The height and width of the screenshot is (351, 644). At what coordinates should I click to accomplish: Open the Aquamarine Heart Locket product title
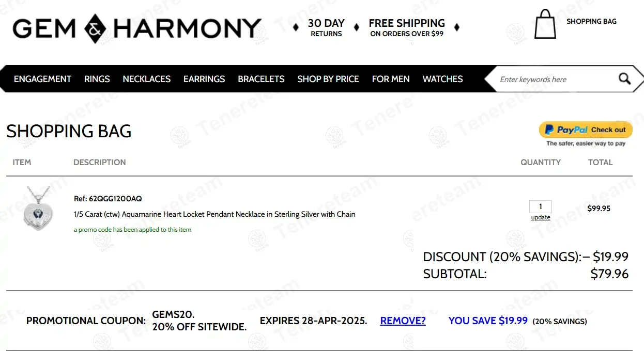click(214, 214)
